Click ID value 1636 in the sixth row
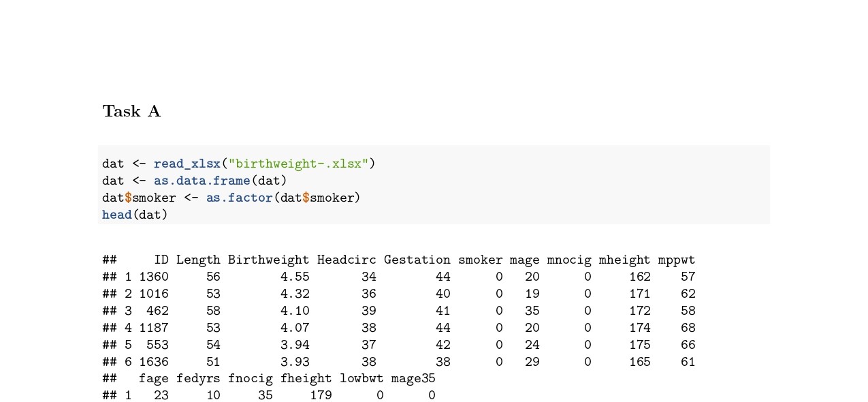 pyautogui.click(x=154, y=362)
